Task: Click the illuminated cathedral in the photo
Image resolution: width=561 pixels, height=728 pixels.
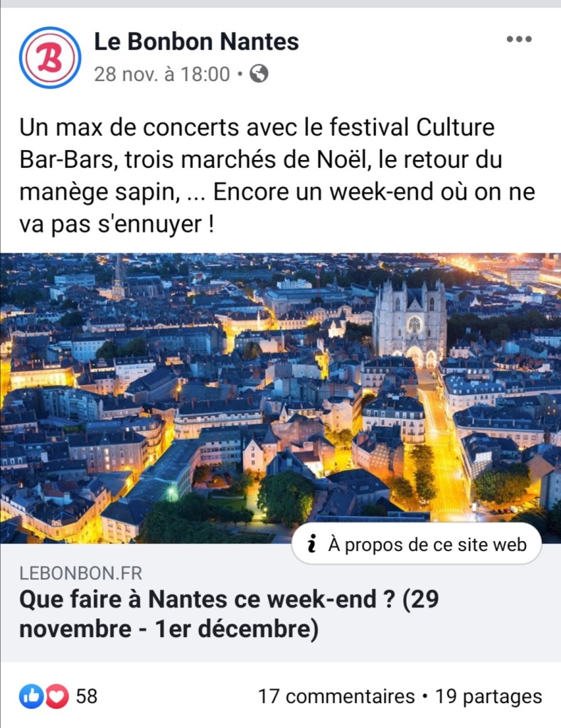Action: click(x=410, y=320)
